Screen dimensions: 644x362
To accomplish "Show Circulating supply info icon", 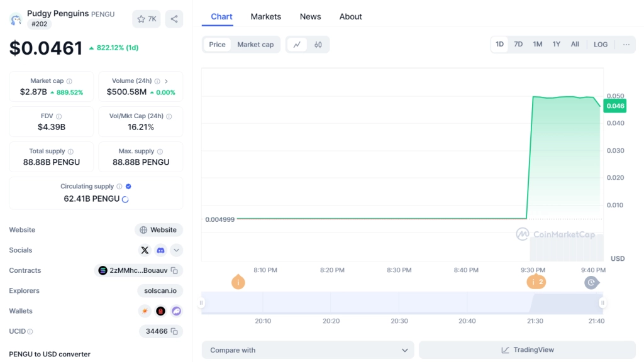I will pos(119,186).
